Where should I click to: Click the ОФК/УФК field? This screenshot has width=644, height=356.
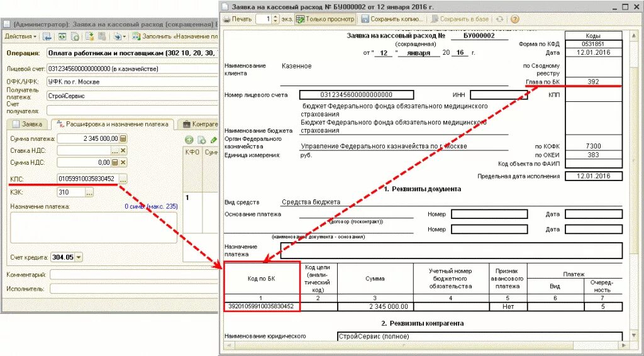132,82
